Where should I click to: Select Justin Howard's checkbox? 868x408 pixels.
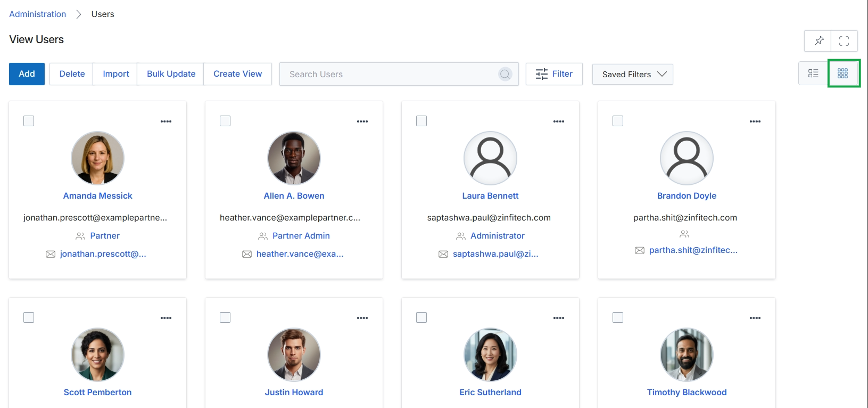pyautogui.click(x=225, y=317)
